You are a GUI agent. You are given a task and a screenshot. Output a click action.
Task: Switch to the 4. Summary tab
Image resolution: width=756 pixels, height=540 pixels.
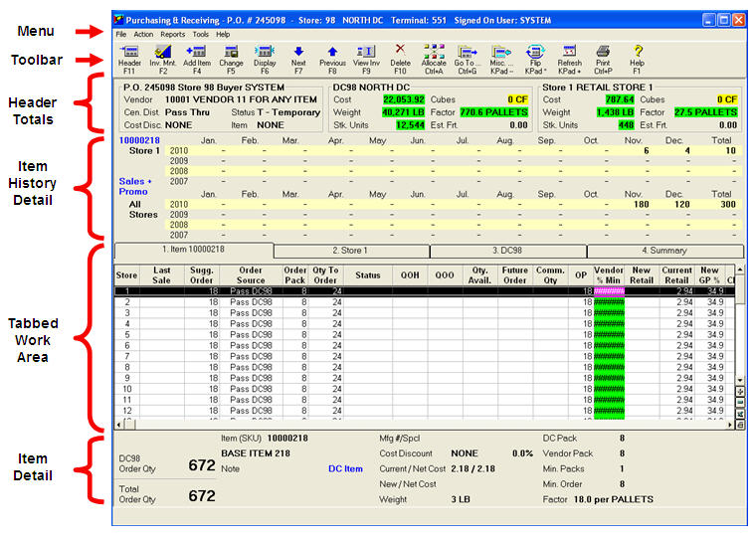point(665,252)
